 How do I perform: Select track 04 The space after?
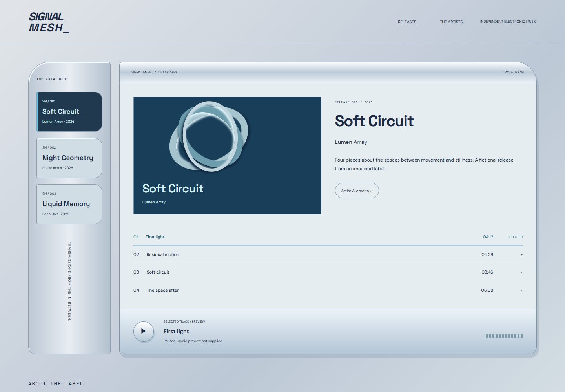(x=328, y=290)
